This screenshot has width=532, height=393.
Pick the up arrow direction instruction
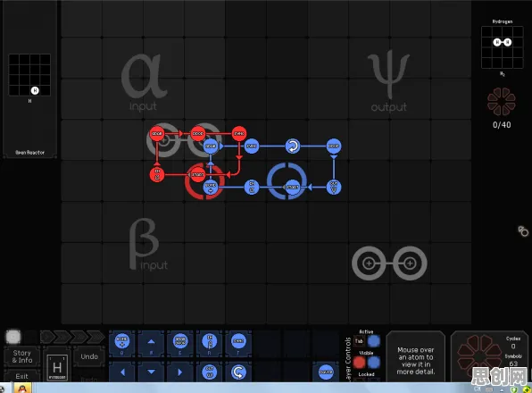[x=152, y=342]
